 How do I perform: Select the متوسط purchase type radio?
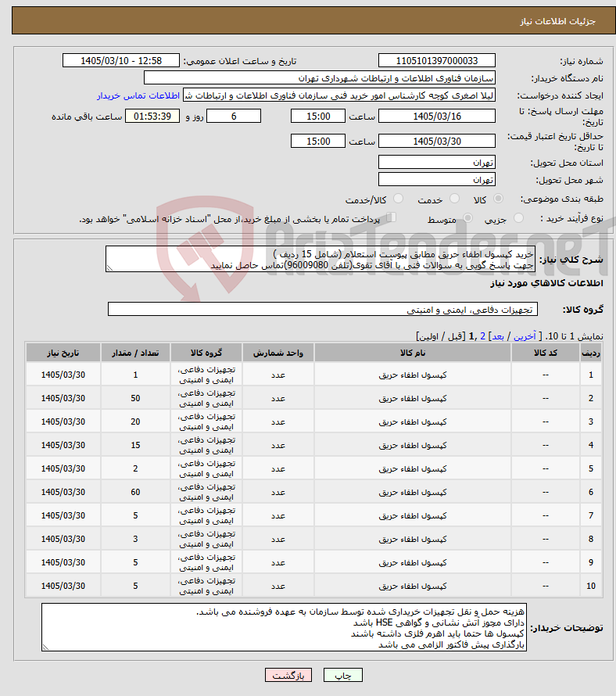pos(467,218)
